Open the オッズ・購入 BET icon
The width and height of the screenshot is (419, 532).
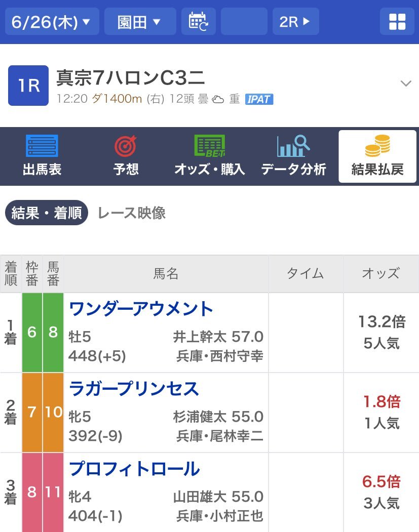click(210, 146)
